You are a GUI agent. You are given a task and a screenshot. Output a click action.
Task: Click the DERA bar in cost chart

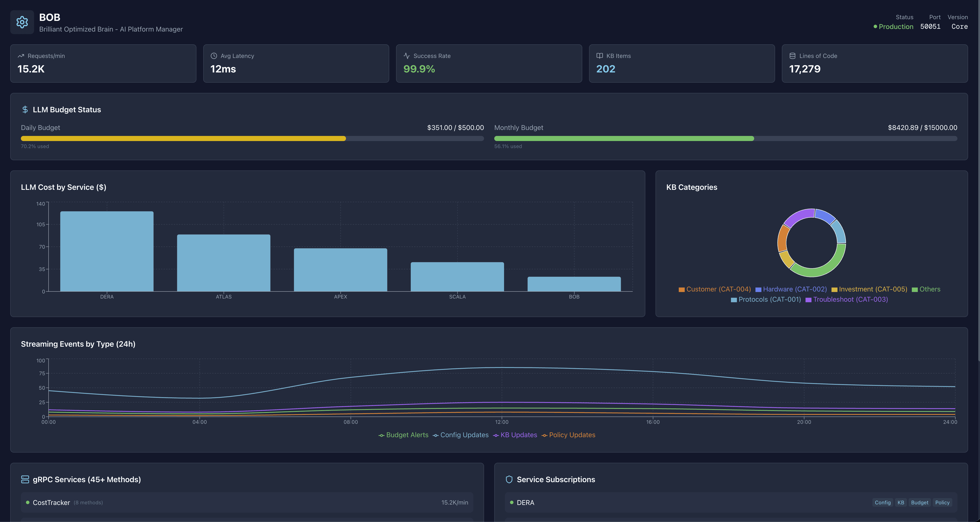pyautogui.click(x=107, y=251)
